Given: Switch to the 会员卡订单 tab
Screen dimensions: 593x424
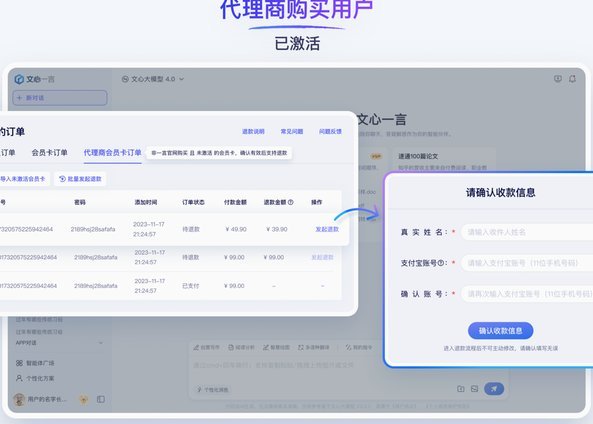Looking at the screenshot, I should point(50,153).
